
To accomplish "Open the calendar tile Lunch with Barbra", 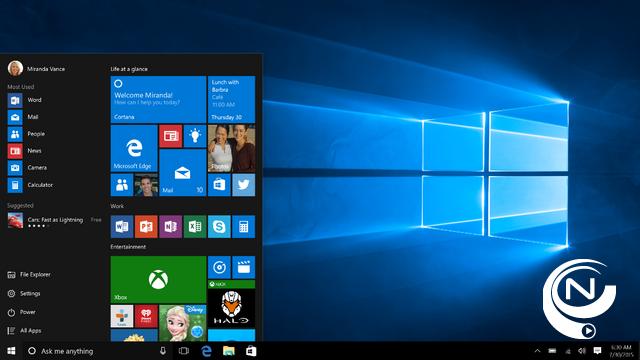I will click(231, 100).
